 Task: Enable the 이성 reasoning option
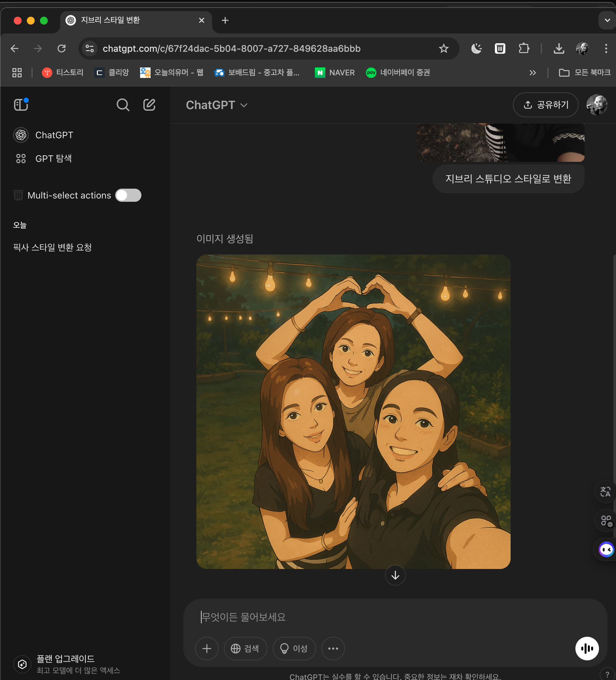click(x=294, y=648)
